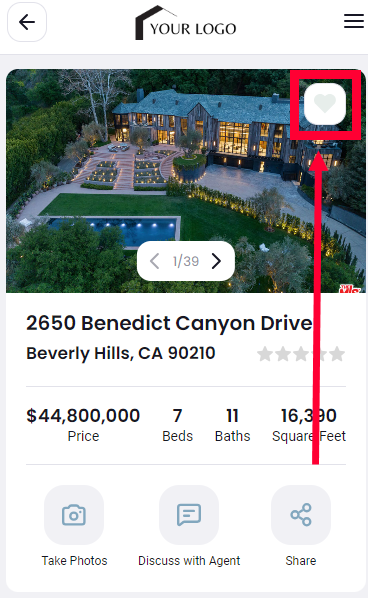The width and height of the screenshot is (368, 598).
Task: Rate the property two stars
Action: [283, 354]
